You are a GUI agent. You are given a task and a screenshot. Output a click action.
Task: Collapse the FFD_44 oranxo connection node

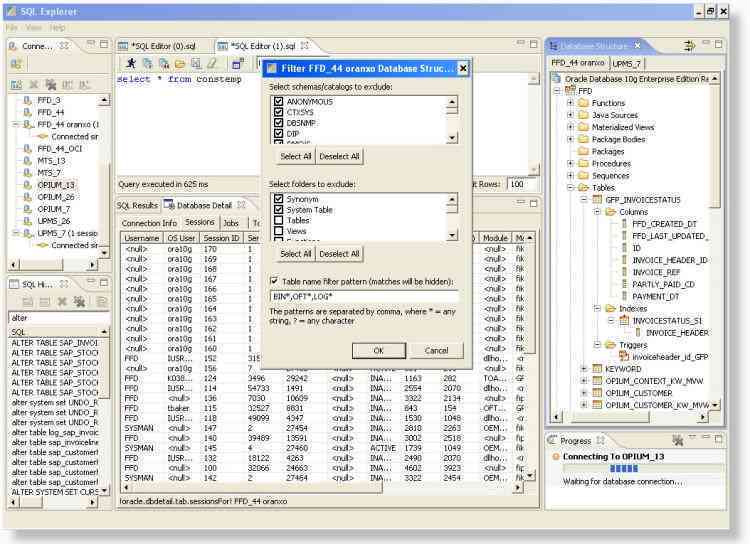click(x=15, y=124)
